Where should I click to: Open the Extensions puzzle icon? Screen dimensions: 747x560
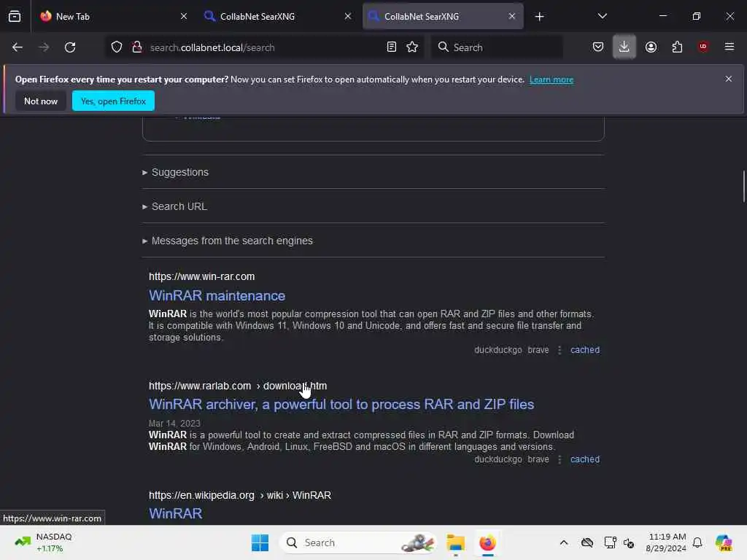click(x=677, y=47)
